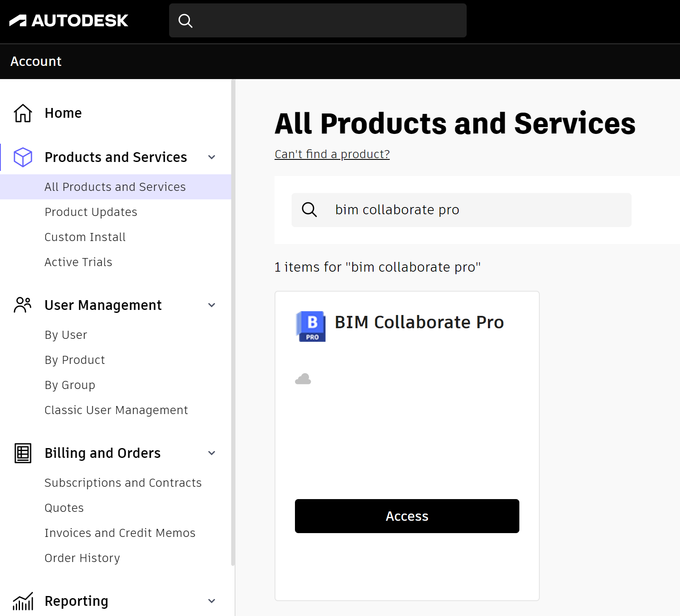Click the Billing and Orders invoice icon
The height and width of the screenshot is (616, 680).
click(22, 453)
